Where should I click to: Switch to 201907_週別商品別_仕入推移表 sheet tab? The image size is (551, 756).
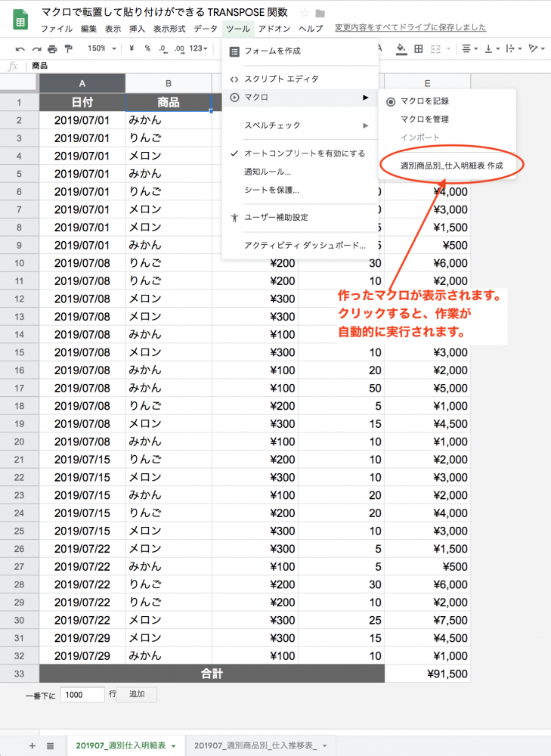pos(255,745)
